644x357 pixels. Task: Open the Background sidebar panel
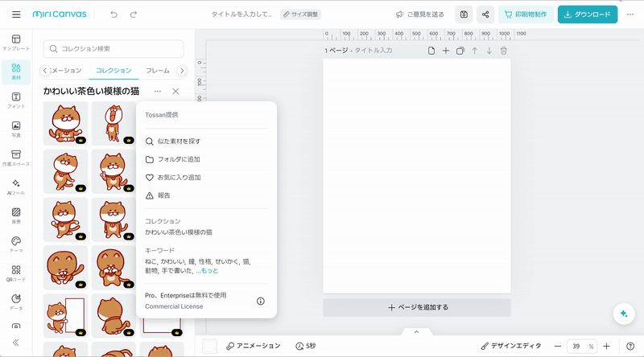[x=16, y=215]
